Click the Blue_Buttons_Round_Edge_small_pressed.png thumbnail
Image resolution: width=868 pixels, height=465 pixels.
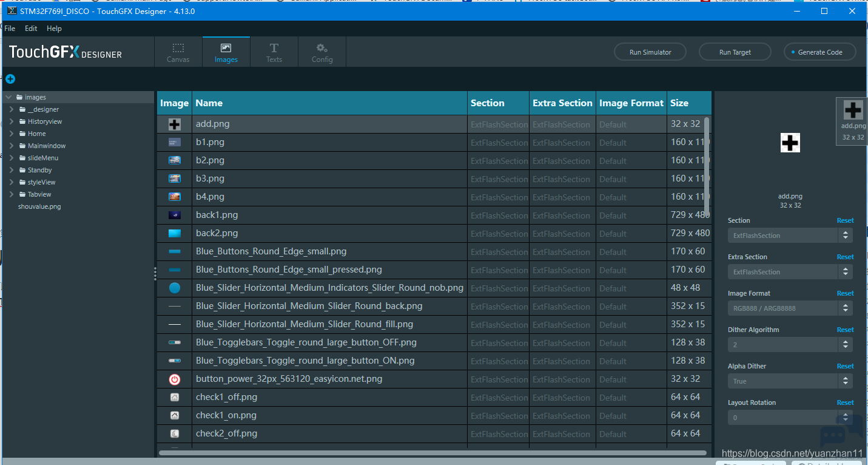tap(175, 270)
